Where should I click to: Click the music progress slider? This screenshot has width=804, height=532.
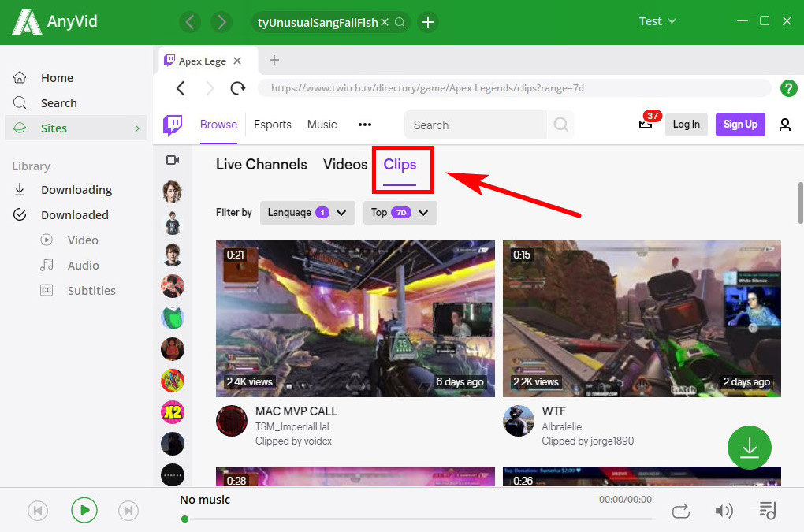[416, 519]
